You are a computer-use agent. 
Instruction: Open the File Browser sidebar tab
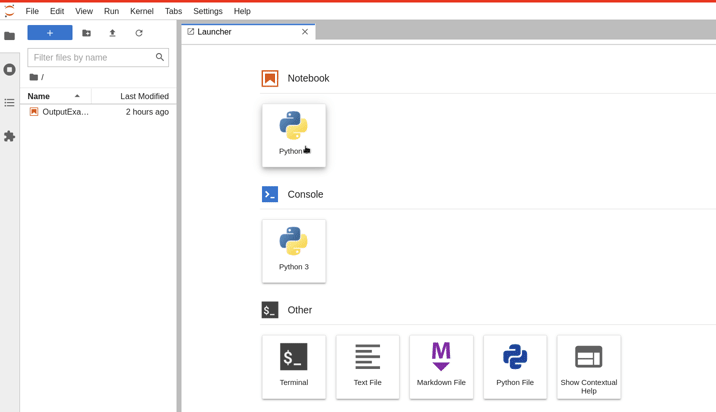[9, 36]
